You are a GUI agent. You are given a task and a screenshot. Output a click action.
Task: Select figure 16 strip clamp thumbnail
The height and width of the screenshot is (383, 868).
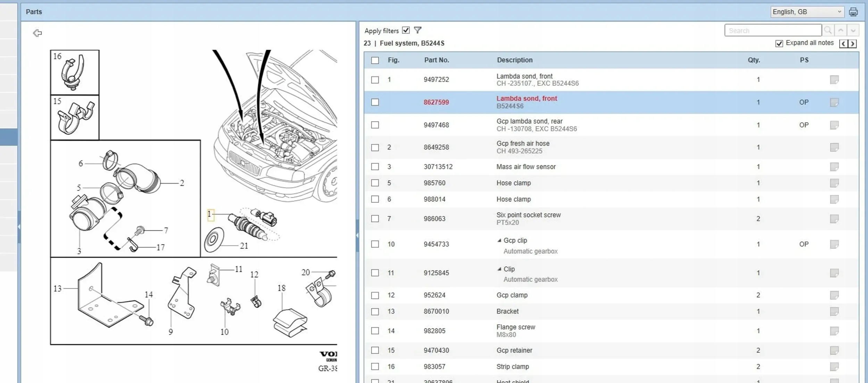[x=75, y=72]
